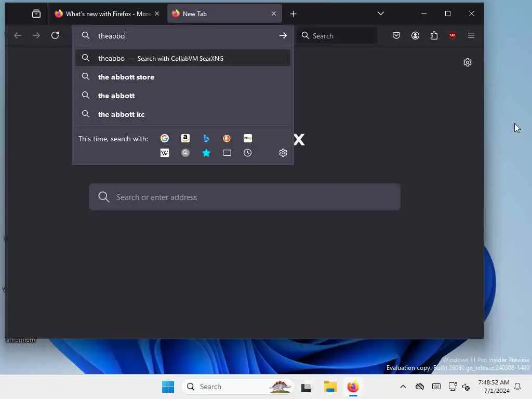Search this time with Google
The height and width of the screenshot is (399, 532).
(x=165, y=138)
